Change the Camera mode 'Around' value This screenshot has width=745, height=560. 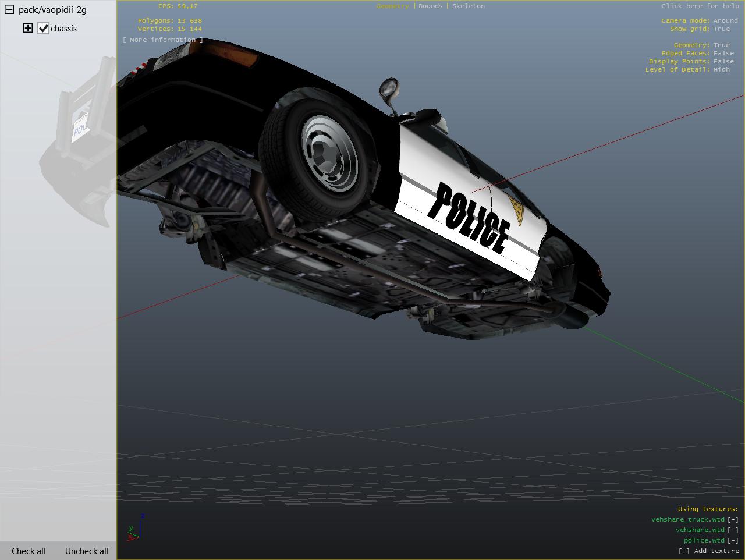(x=725, y=20)
